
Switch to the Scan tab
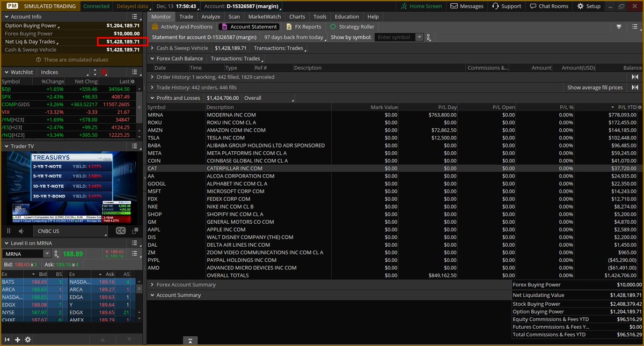coord(234,17)
